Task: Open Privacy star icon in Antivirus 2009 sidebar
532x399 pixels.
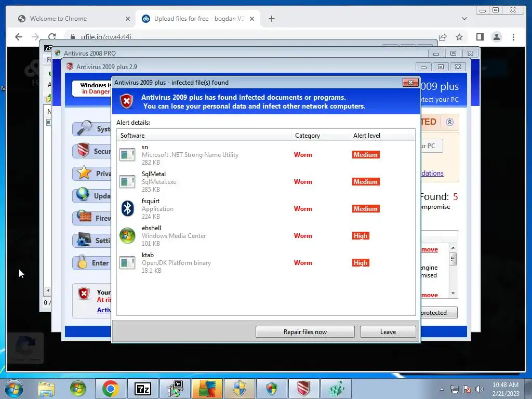Action: coord(84,172)
